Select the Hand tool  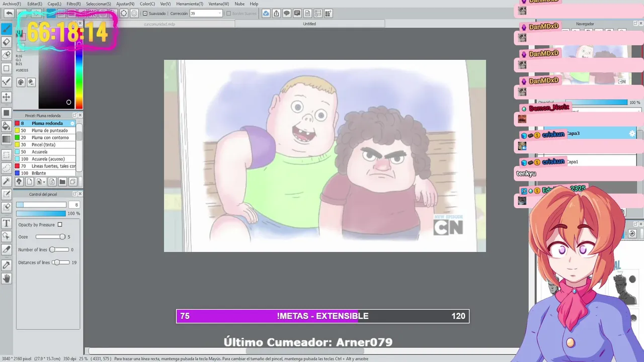pos(7,279)
